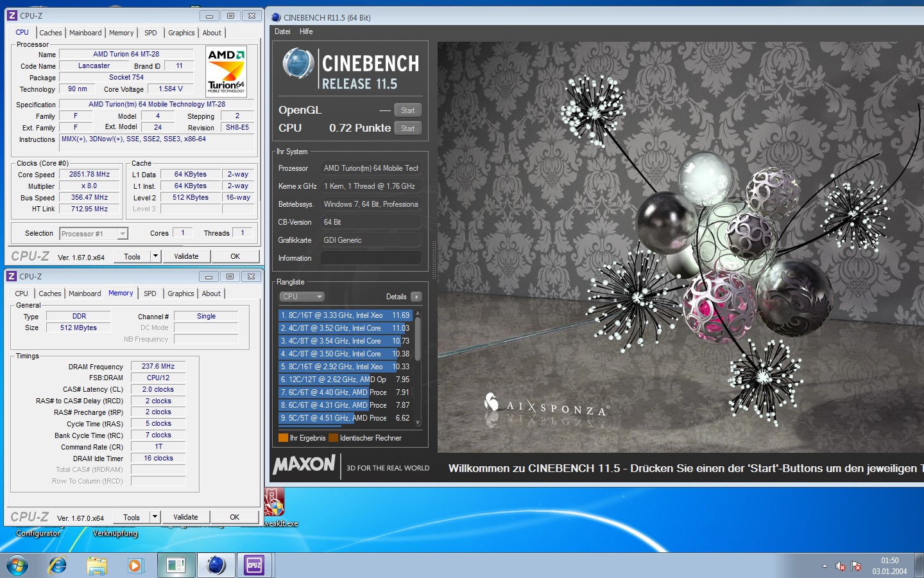924x578 pixels.
Task: Open Caches tab in top CPU-Z window
Action: click(50, 33)
